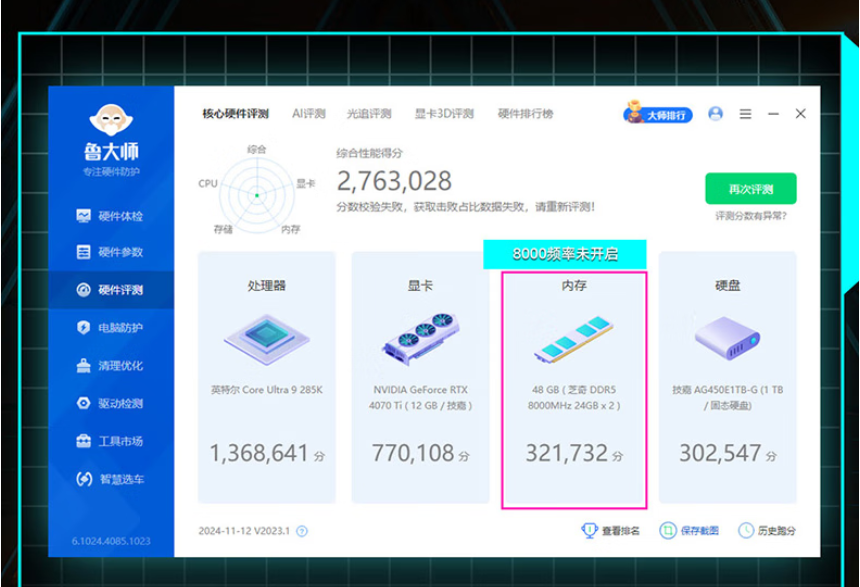Screen dimensions: 860x587
Task: Click the 保存截图 link text
Action: pos(699,531)
